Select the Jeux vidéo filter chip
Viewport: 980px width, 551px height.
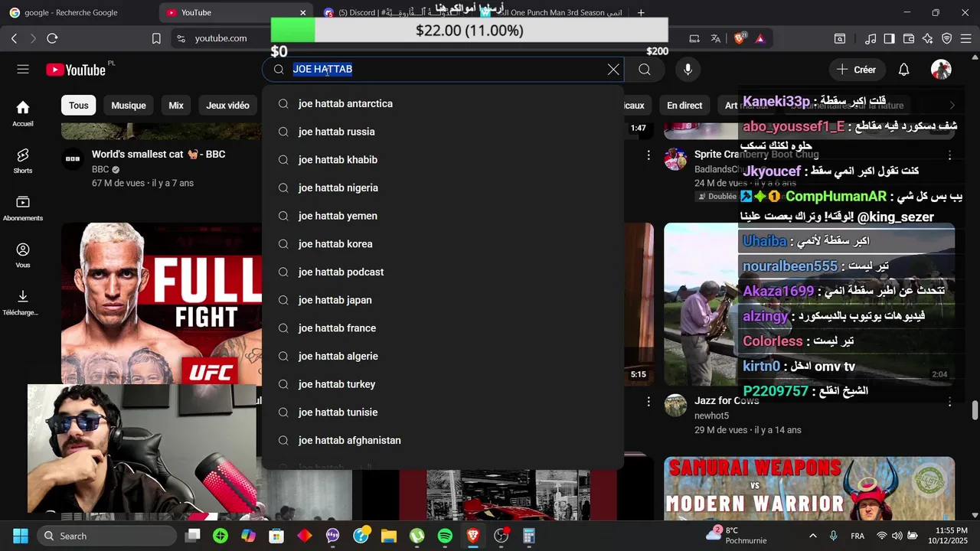pos(227,106)
